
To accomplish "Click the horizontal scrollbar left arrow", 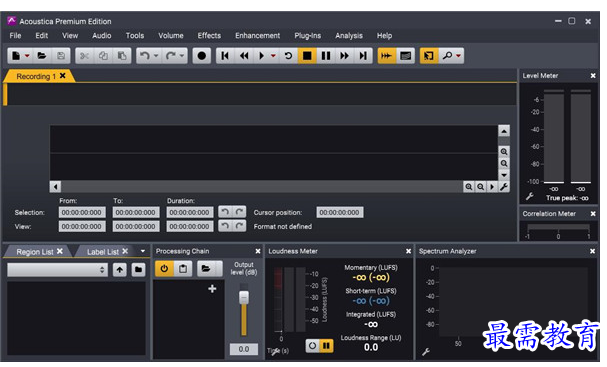I will 55,187.
